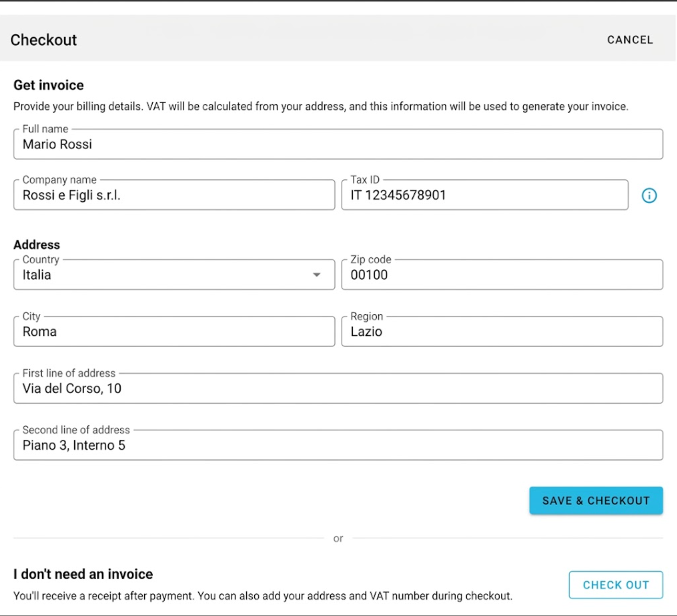Edit the City field containing Roma
This screenshot has height=616, width=677.
174,331
